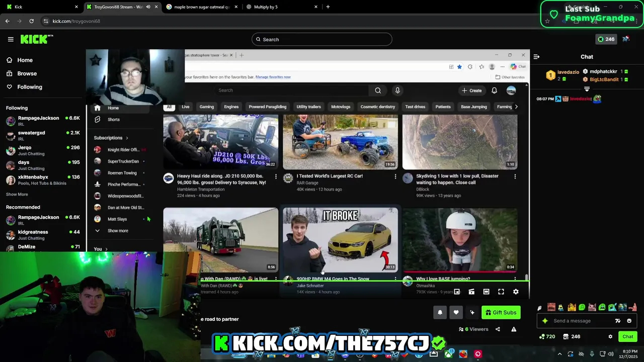Share the stream via share icon
This screenshot has height=362, width=644.
tap(498, 329)
